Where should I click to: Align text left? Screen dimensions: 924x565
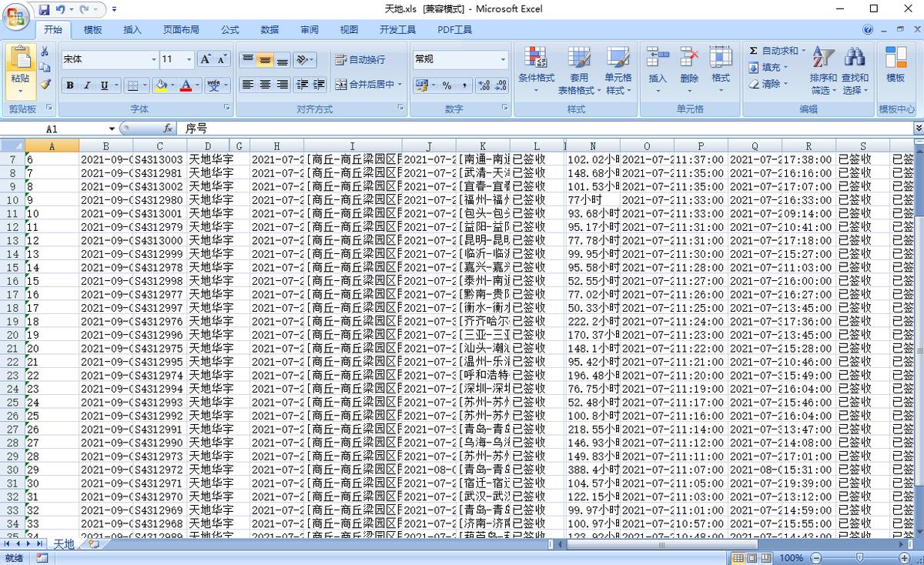coord(248,85)
